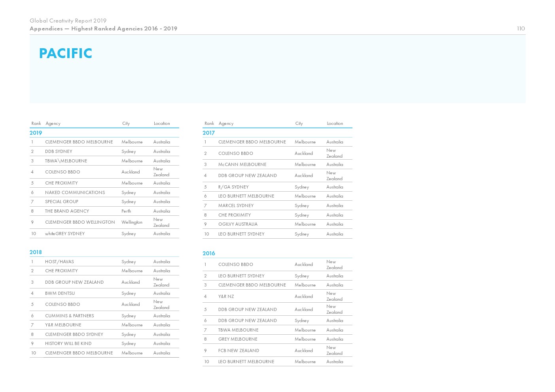Click CUMMINS & PARTNERS in the 2018 list
The width and height of the screenshot is (555, 392).
[x=70, y=316]
